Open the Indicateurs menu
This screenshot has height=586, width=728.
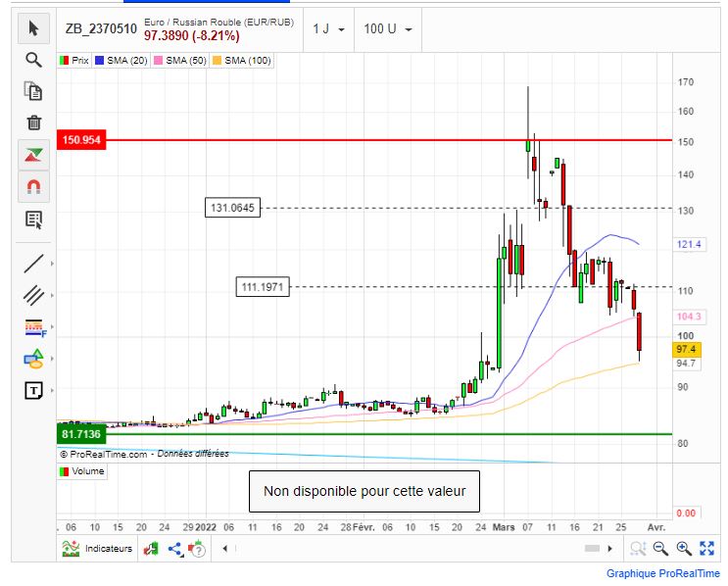tap(98, 549)
